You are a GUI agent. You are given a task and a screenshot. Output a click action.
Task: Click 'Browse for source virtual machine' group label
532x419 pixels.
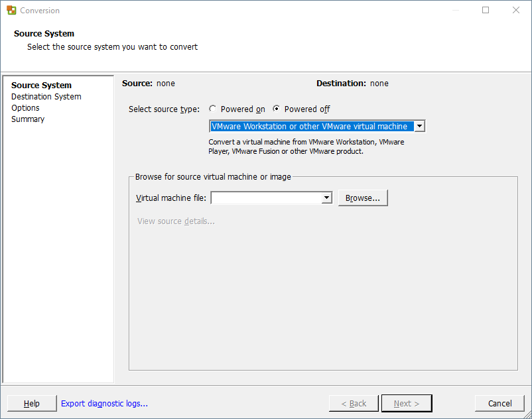point(213,176)
